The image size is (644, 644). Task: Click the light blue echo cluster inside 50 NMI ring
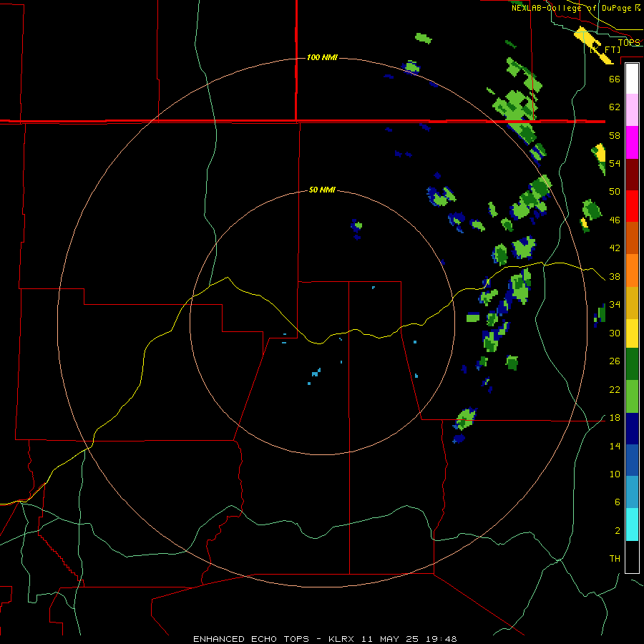click(x=316, y=373)
